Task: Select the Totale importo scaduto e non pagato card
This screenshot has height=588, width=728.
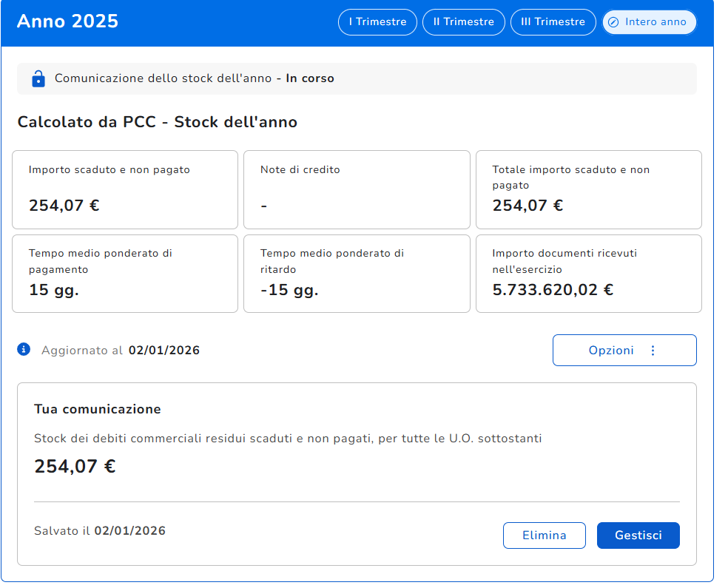Action: coord(588,189)
